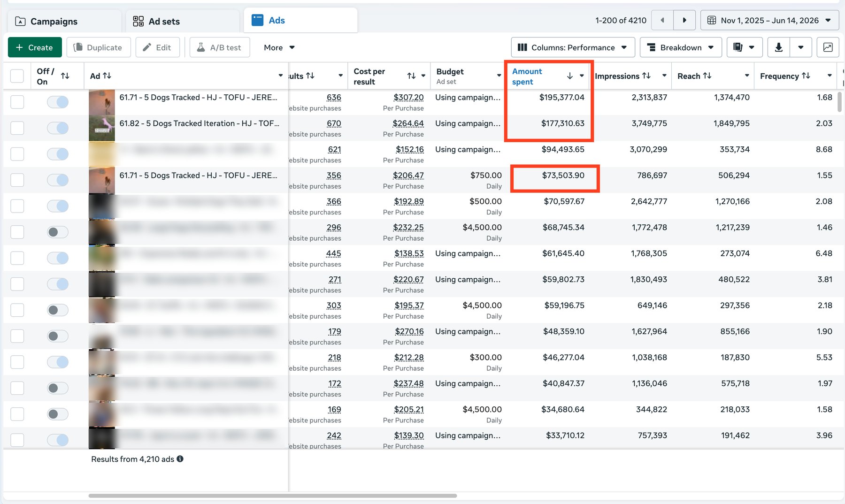Sort by Frequency column arrows
The image size is (845, 504).
pos(806,76)
